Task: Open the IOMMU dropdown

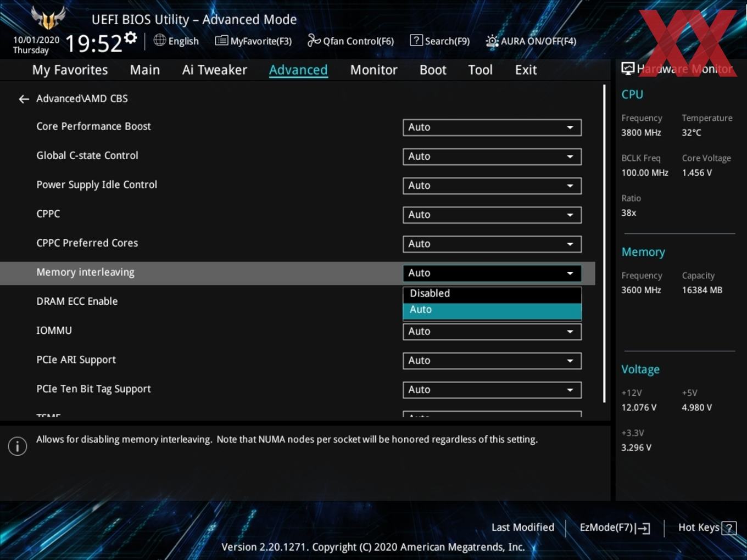Action: [492, 331]
